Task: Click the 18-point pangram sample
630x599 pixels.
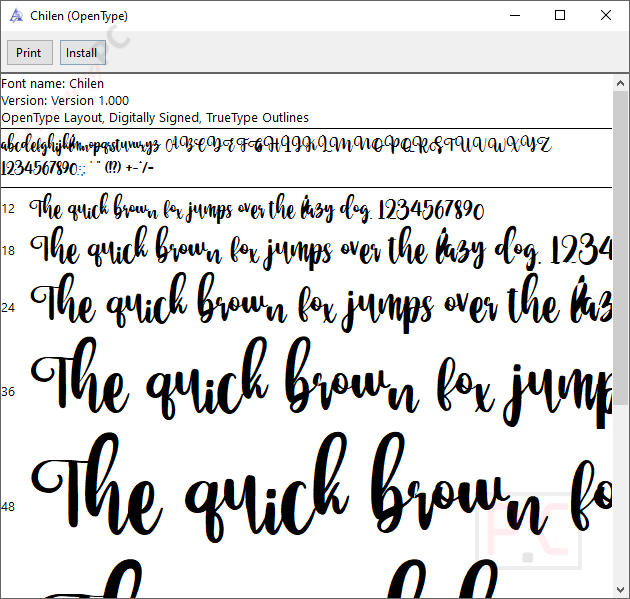Action: (321, 248)
